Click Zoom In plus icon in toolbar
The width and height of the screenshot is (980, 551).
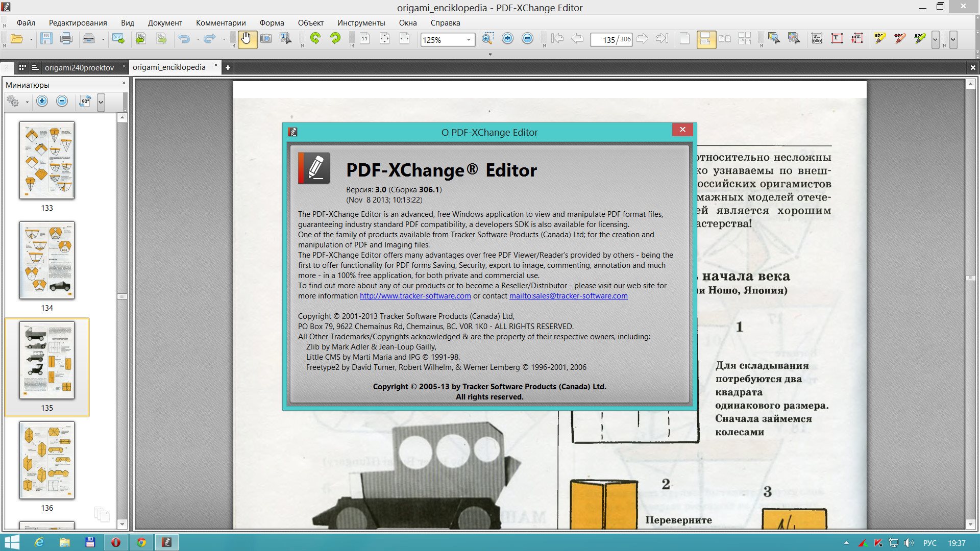coord(507,39)
